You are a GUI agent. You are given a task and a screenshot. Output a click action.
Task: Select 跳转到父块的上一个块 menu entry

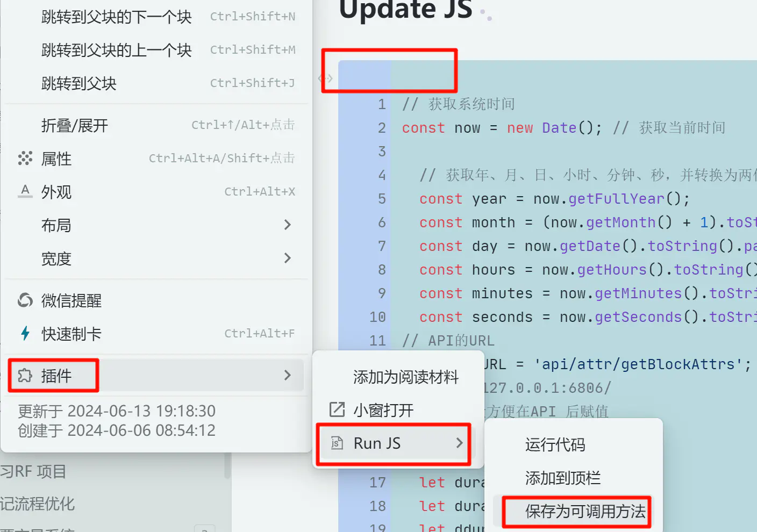coord(156,50)
